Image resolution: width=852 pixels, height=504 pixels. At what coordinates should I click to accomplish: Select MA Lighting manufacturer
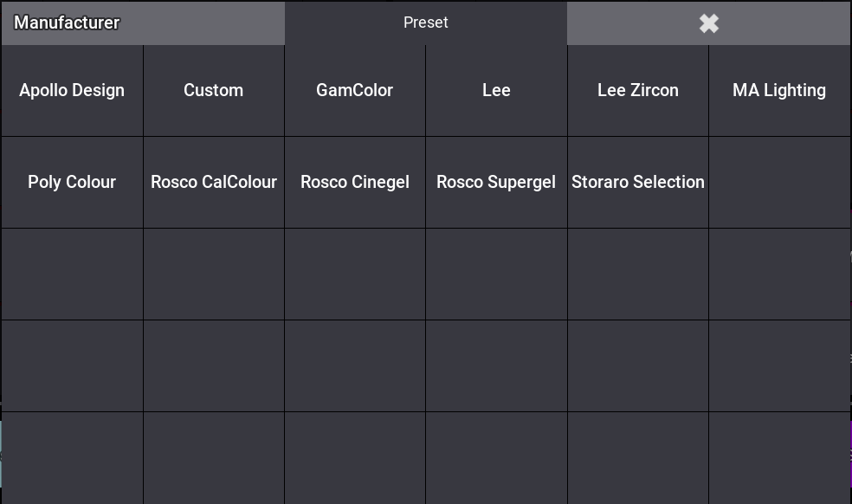(x=778, y=91)
